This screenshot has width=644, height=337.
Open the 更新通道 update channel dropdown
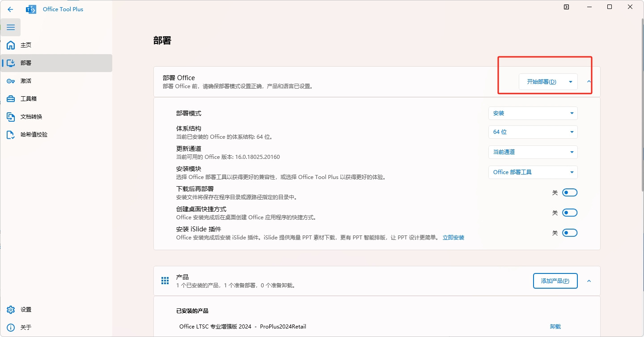coord(532,152)
